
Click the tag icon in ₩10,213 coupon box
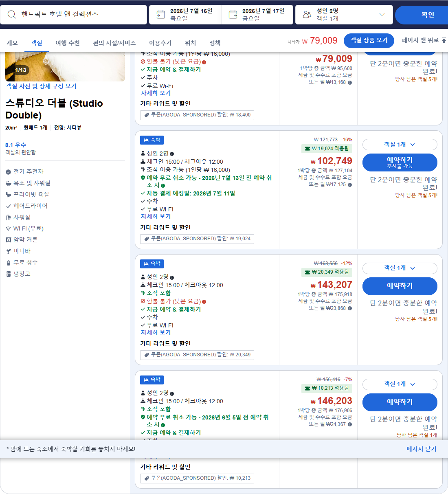point(147,478)
